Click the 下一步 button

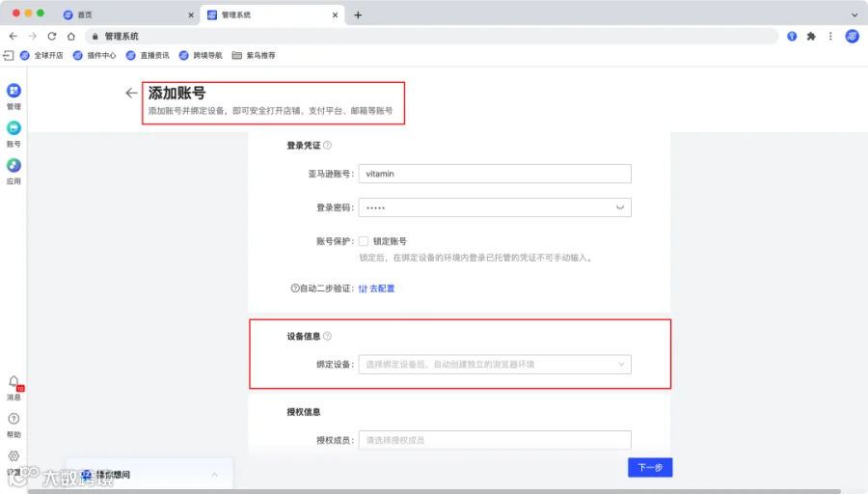coord(650,467)
